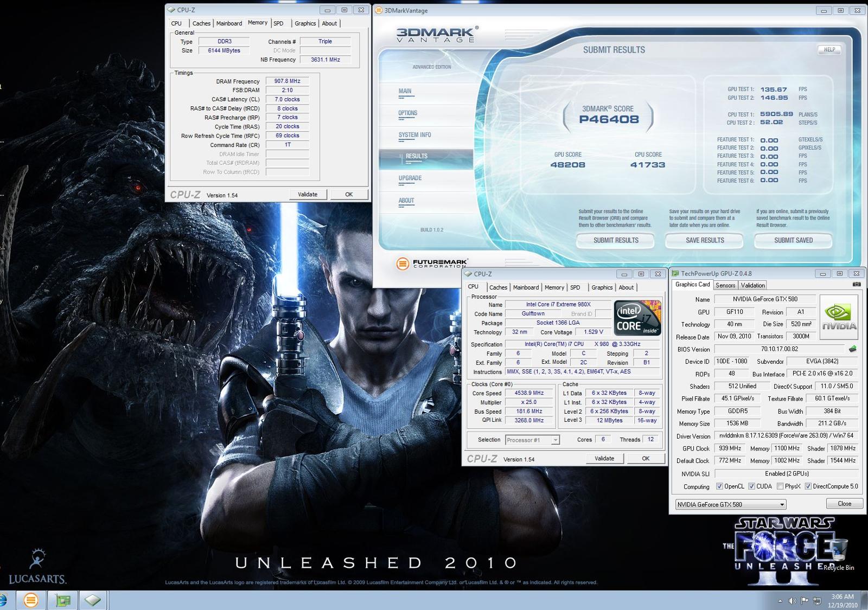Toggle the PhysX checkbox
Viewport: 868px width, 610px height.
[780, 486]
